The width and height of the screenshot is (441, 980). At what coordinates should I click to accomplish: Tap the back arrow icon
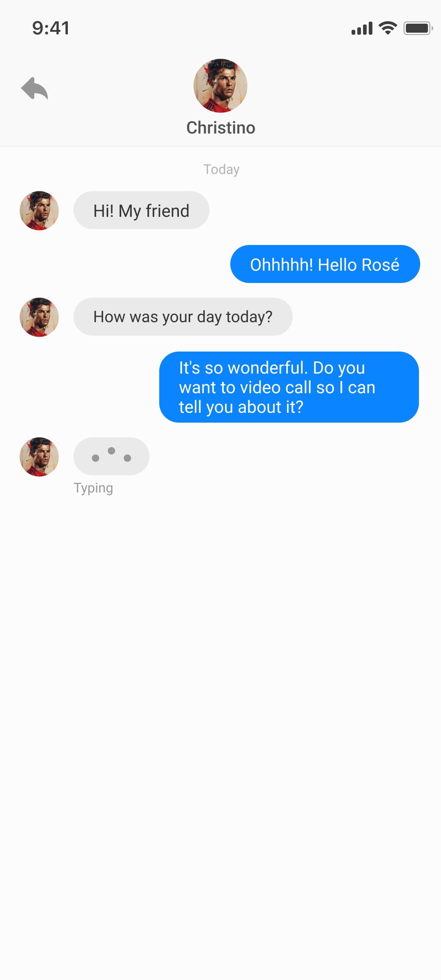coord(35,88)
